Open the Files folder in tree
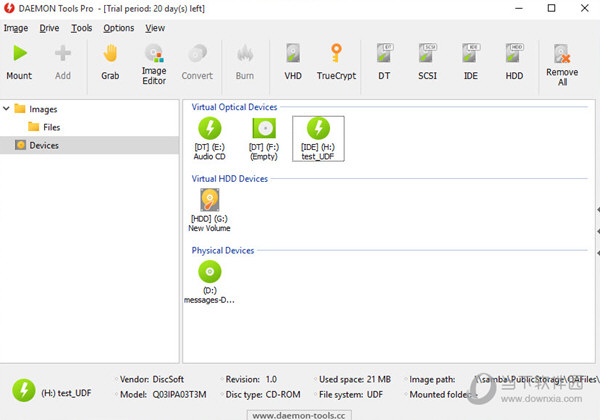 pyautogui.click(x=44, y=127)
